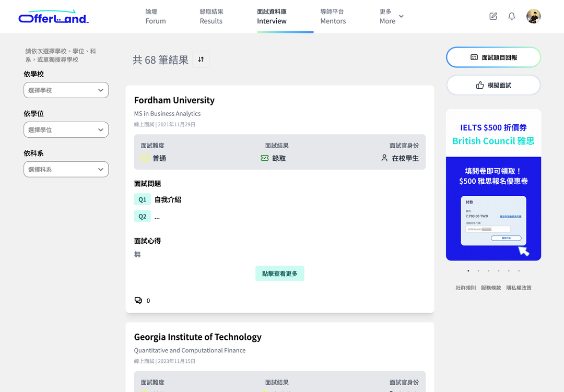Click the Quantitative and Computational Finance text
The image size is (564, 392).
click(190, 350)
